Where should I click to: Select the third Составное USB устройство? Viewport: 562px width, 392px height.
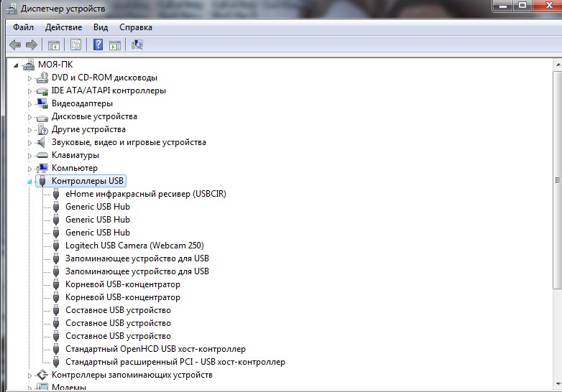(118, 336)
